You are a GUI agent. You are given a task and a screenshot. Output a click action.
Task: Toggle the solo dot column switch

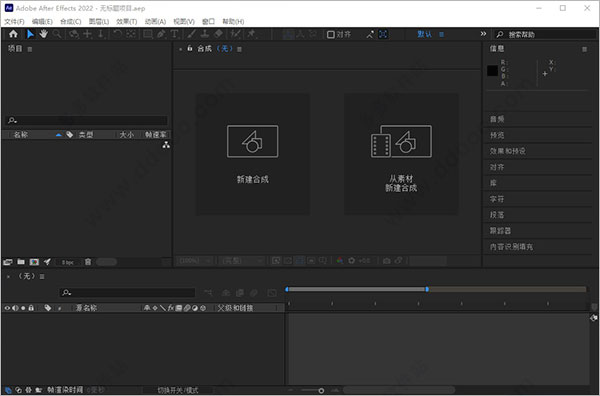point(23,308)
